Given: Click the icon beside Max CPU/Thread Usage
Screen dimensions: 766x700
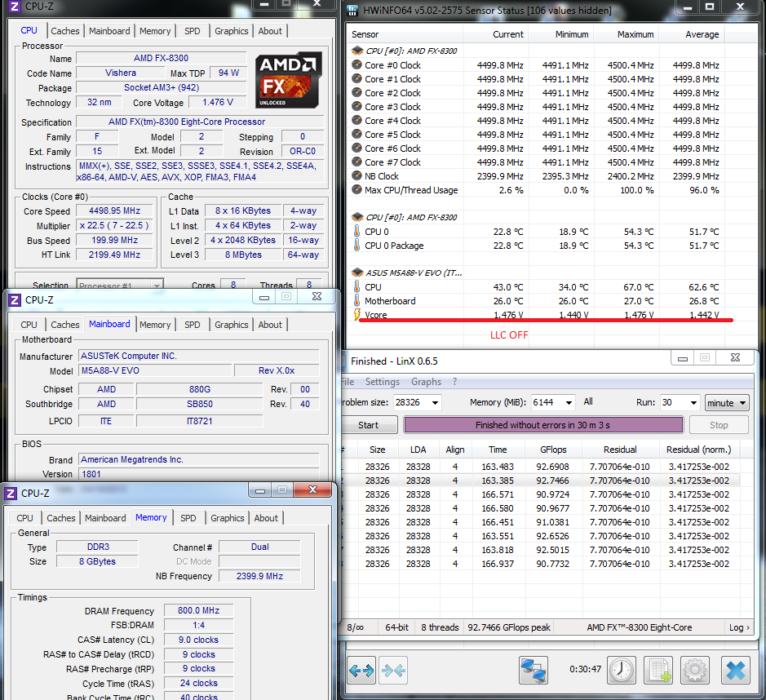Looking at the screenshot, I should click(357, 189).
